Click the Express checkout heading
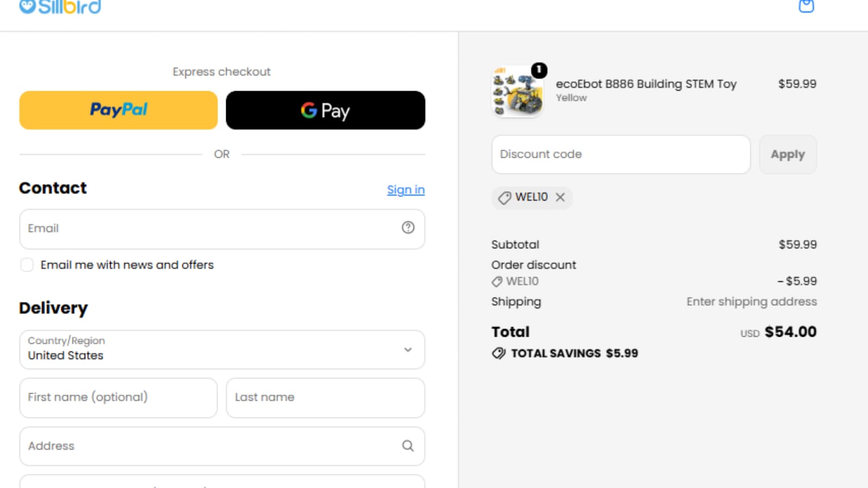 [x=221, y=72]
